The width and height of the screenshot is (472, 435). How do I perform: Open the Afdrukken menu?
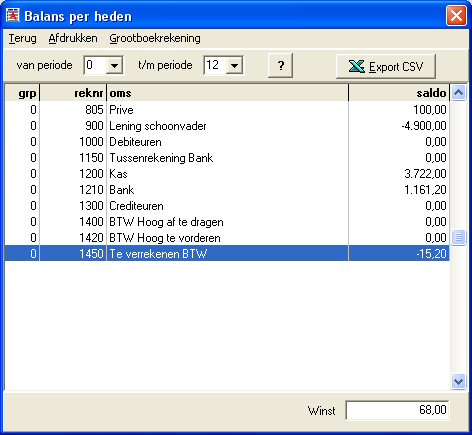pos(73,38)
